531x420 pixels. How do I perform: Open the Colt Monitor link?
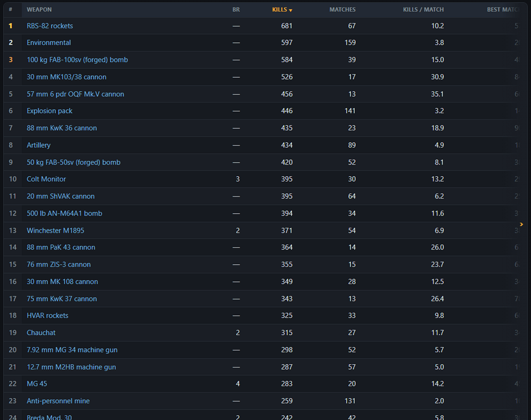coord(46,179)
